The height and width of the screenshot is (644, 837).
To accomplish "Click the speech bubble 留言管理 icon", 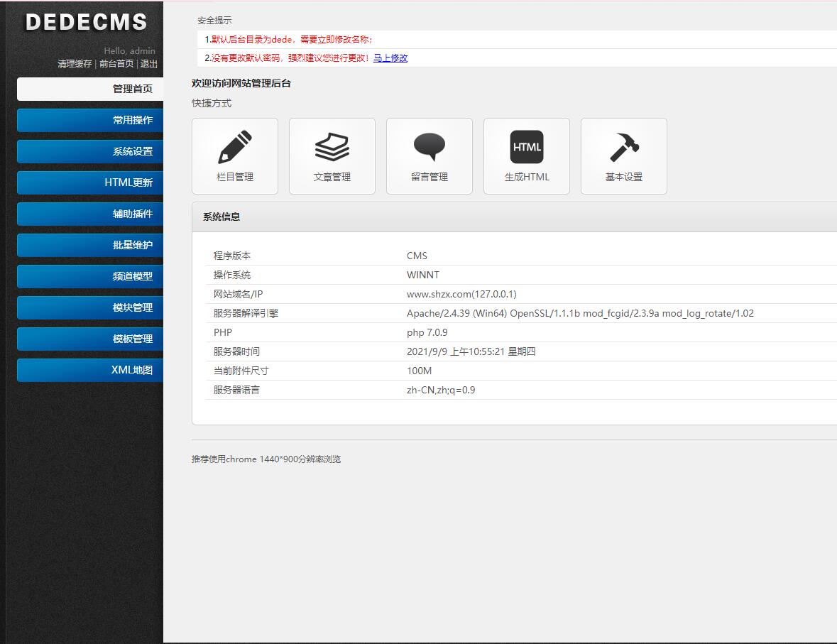I will pos(430,148).
